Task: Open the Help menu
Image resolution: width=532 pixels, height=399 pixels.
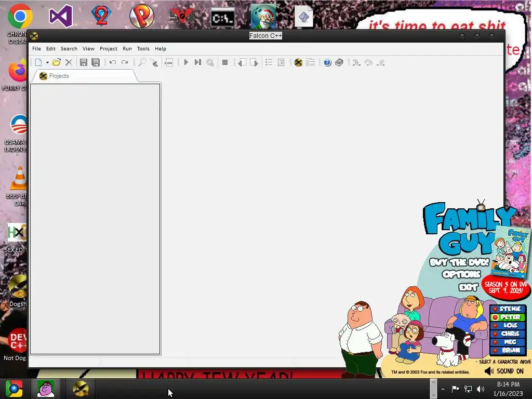Action: click(x=161, y=48)
